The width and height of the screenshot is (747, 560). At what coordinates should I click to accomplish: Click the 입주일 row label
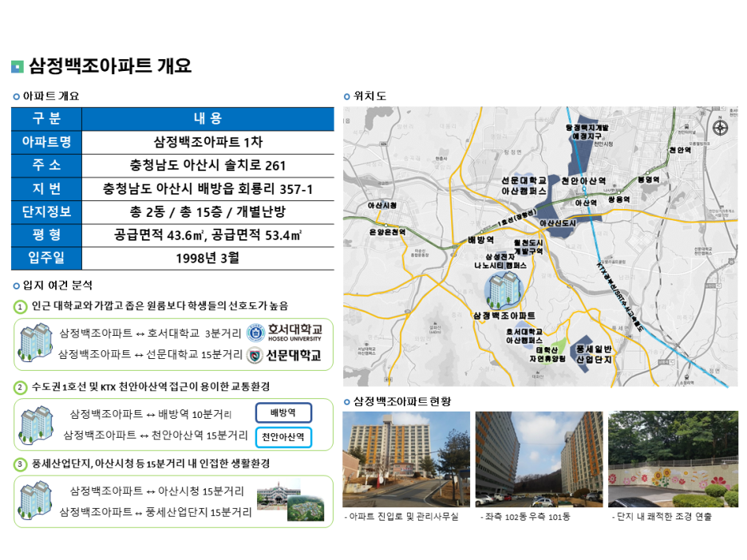click(46, 258)
